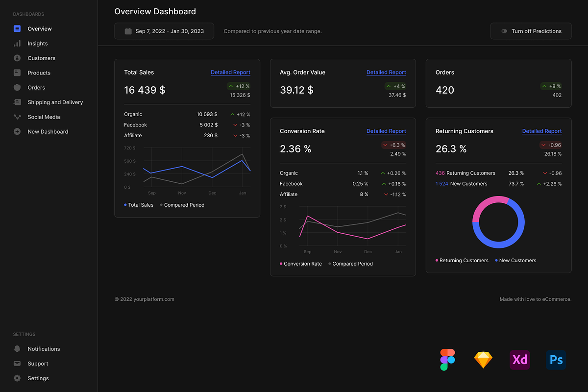Screen dimensions: 588x392
Task: Click Compared Period legend under Conversion Rate chart
Action: 350,264
